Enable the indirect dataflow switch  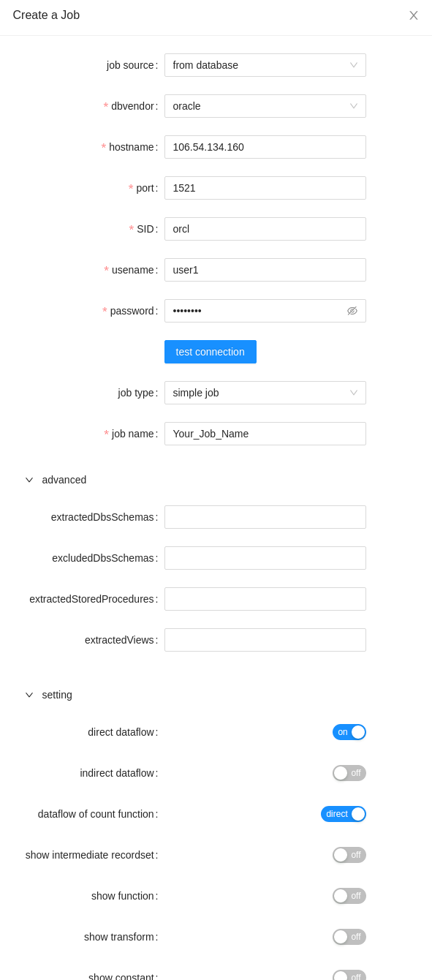tap(349, 773)
